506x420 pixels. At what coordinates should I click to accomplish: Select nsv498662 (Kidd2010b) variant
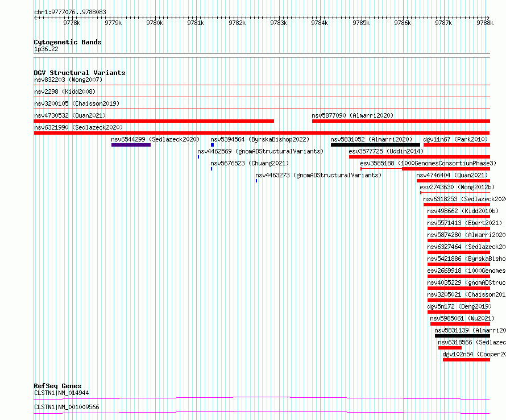(x=463, y=211)
